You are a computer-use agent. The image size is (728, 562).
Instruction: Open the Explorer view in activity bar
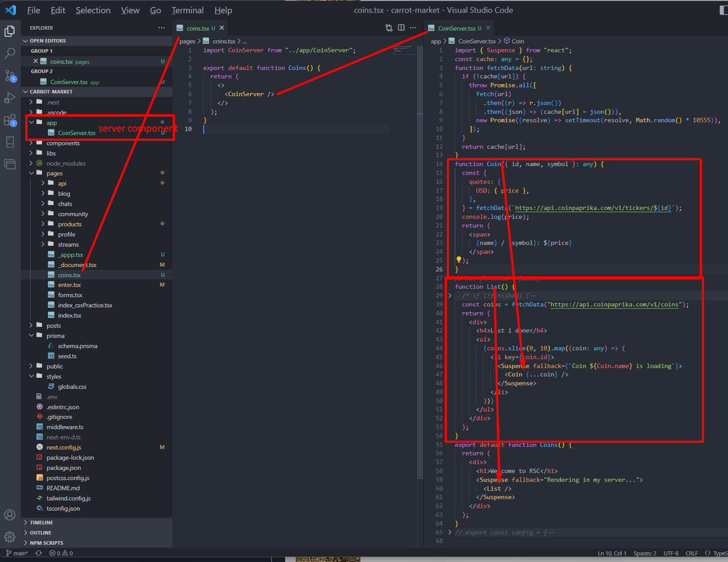click(x=10, y=31)
